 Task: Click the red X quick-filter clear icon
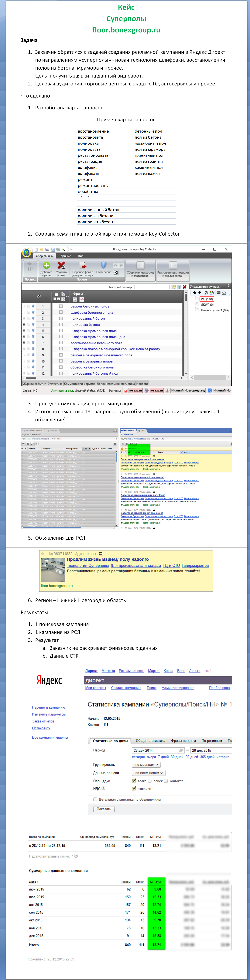pyautogui.click(x=184, y=287)
